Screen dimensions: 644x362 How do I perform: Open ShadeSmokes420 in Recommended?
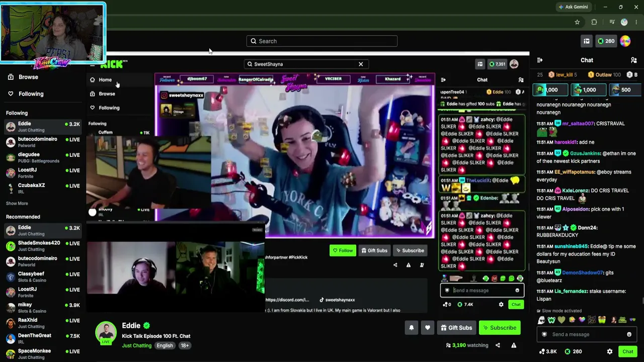(x=43, y=246)
